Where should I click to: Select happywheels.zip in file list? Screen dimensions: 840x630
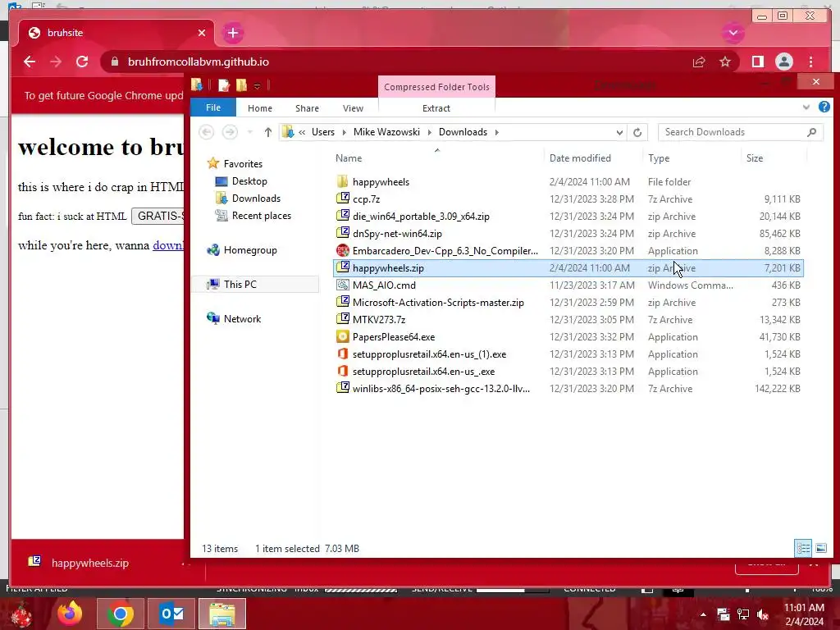pos(568,268)
